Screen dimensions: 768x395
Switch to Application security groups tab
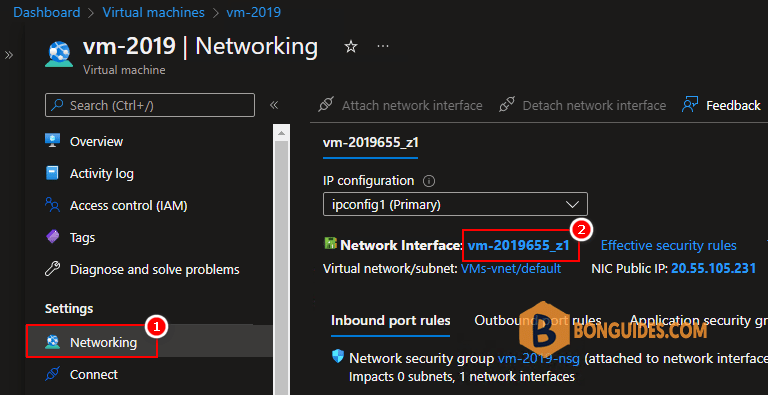698,321
